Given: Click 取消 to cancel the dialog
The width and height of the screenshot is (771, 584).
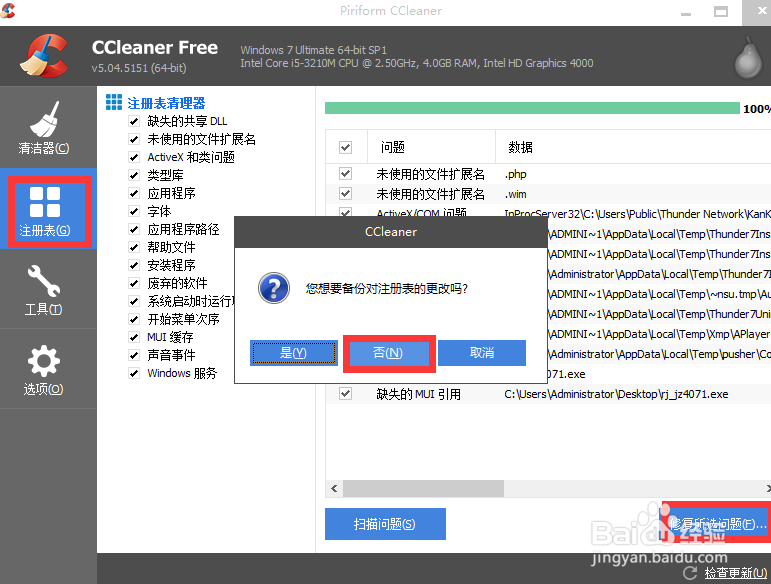Looking at the screenshot, I should (482, 352).
